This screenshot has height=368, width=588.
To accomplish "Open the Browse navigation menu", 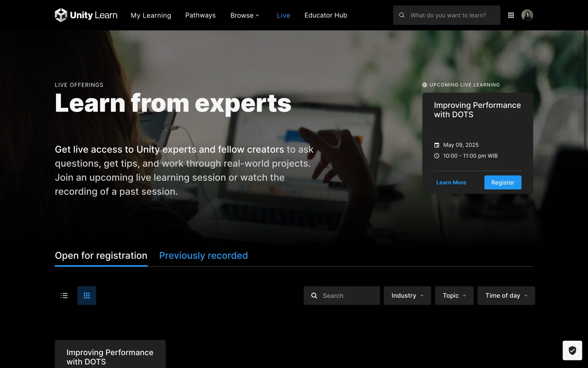I will (244, 15).
